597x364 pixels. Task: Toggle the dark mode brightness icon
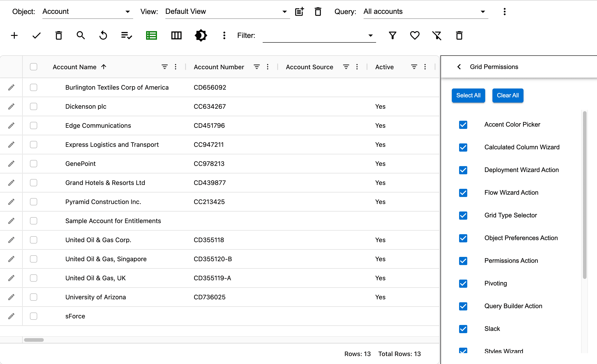[201, 35]
